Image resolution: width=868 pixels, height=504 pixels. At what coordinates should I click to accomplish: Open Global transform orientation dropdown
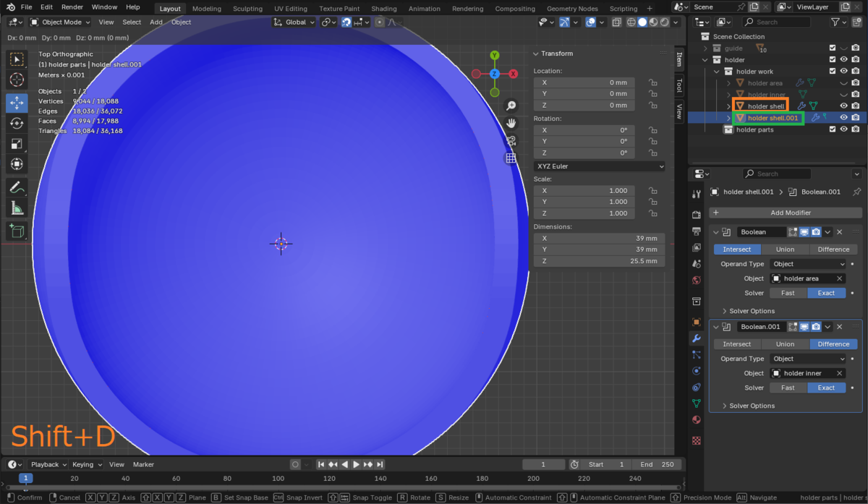(294, 22)
